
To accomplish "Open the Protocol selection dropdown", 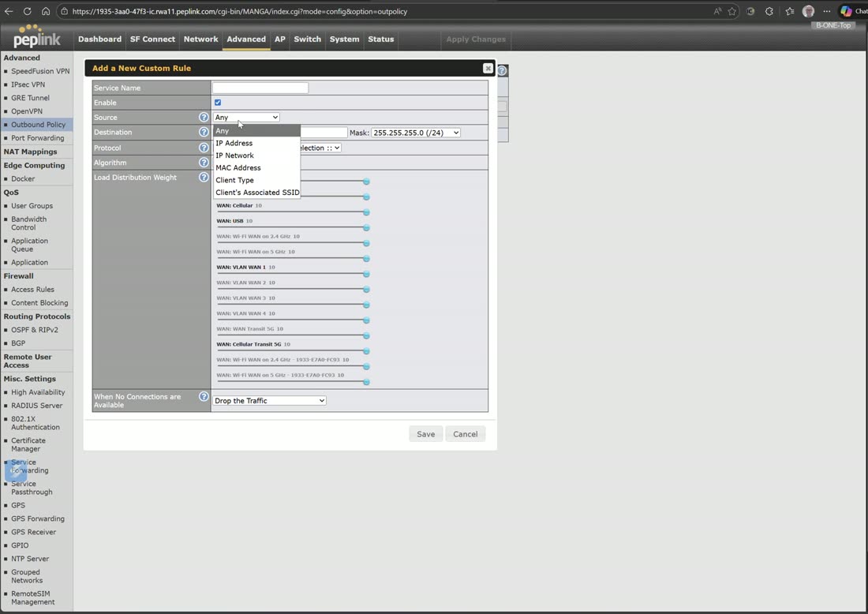I will pos(320,148).
